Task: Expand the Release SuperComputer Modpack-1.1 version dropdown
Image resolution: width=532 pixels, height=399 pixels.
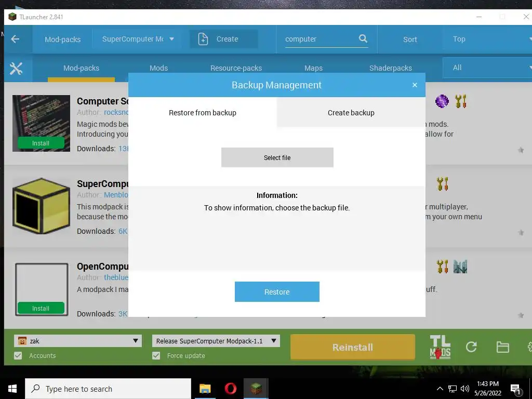Action: pos(273,341)
